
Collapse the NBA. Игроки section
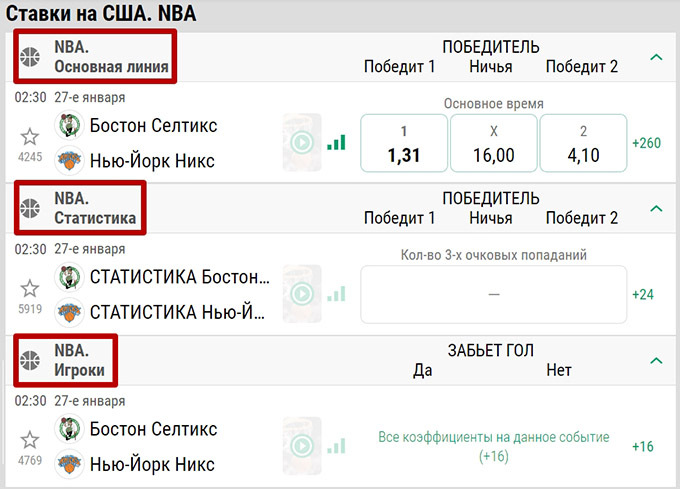coord(657,361)
